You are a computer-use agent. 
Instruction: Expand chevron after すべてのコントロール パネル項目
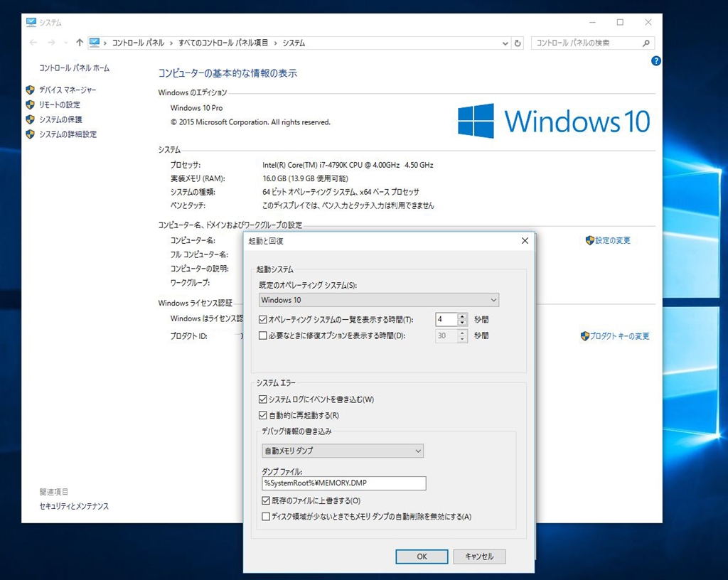pos(275,43)
